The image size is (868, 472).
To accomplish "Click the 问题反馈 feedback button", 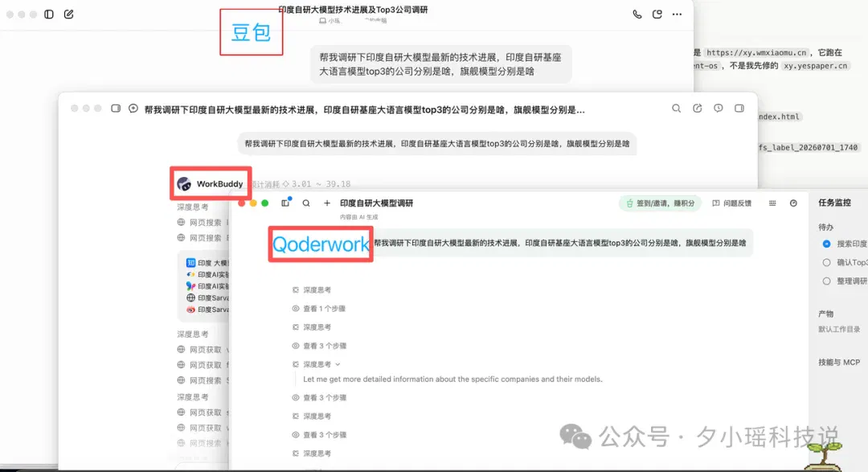I will pos(732,203).
